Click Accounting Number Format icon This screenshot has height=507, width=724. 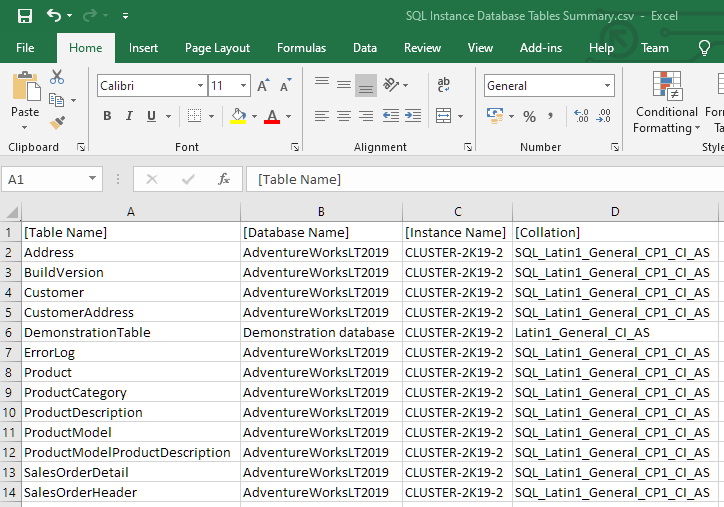click(495, 116)
